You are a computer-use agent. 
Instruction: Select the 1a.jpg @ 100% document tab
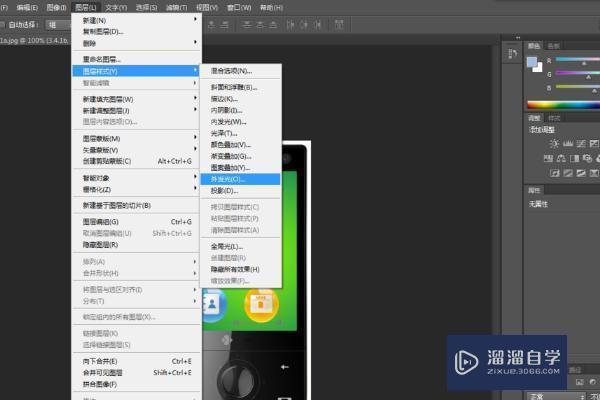[x=34, y=40]
